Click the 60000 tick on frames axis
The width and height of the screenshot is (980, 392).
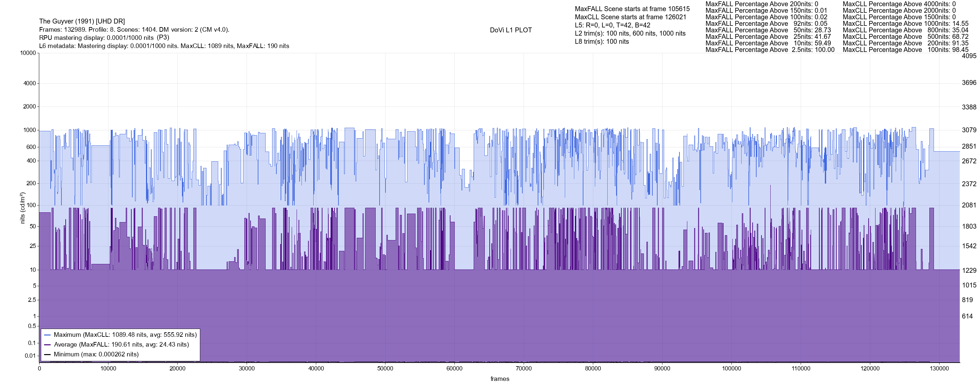click(x=454, y=368)
